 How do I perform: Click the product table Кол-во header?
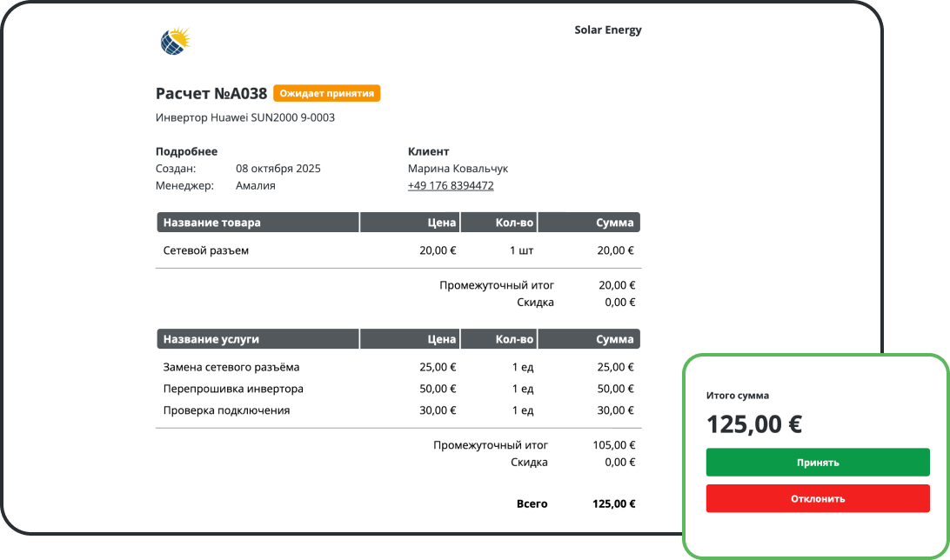(499, 223)
